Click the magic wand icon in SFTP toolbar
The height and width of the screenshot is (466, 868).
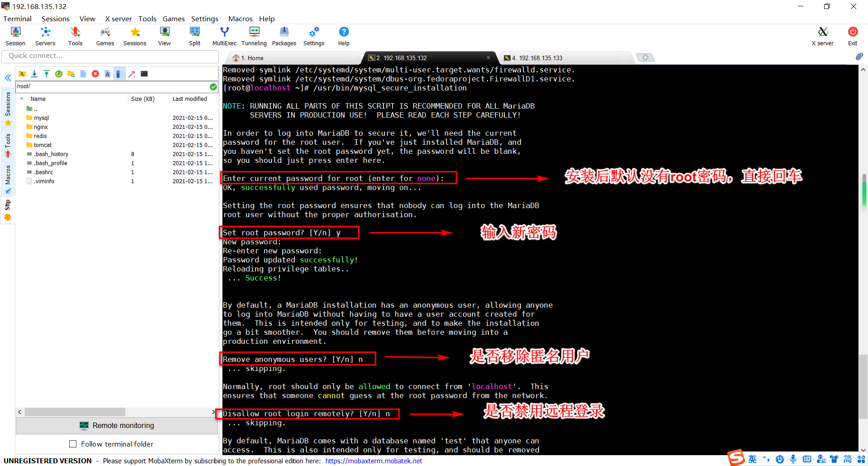[132, 74]
